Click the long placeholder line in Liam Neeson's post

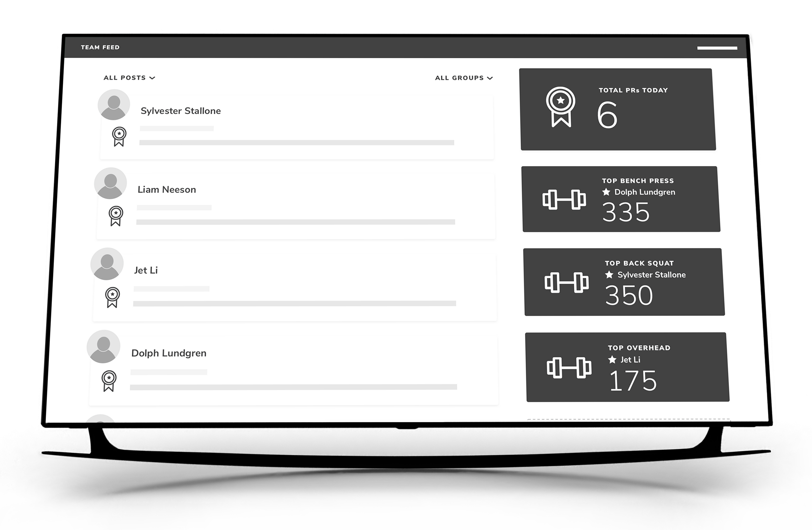(296, 222)
